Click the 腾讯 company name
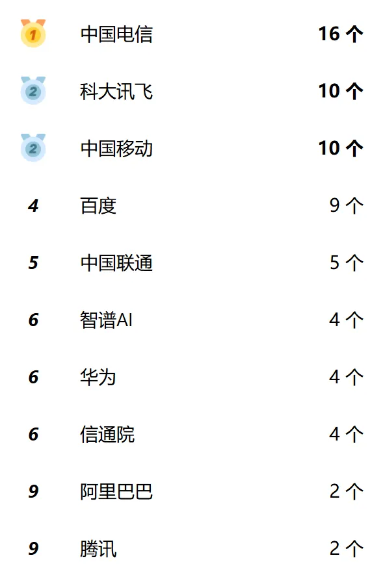This screenshot has width=385, height=588. (x=98, y=549)
